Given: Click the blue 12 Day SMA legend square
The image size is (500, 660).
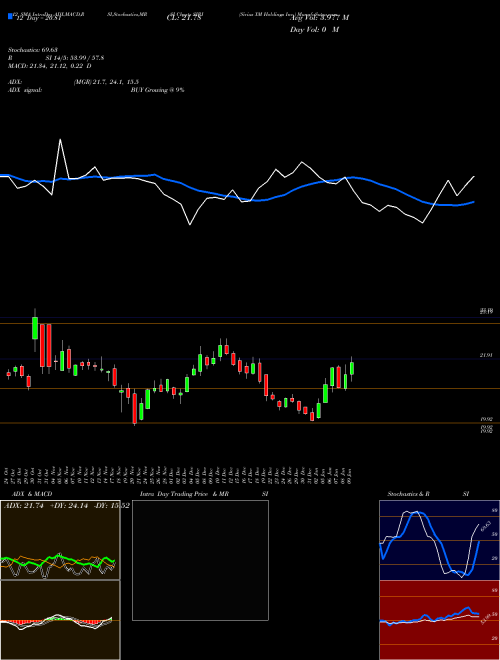Looking at the screenshot, I should [x=10, y=17].
